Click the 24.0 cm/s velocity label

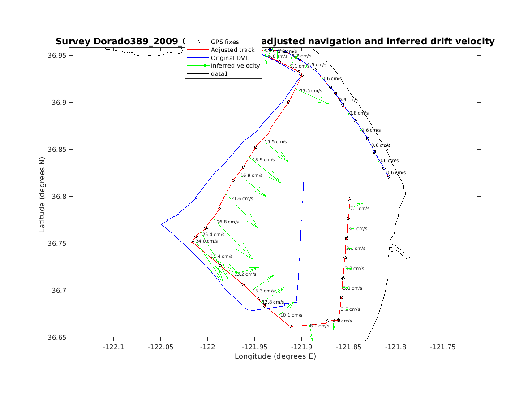click(206, 241)
